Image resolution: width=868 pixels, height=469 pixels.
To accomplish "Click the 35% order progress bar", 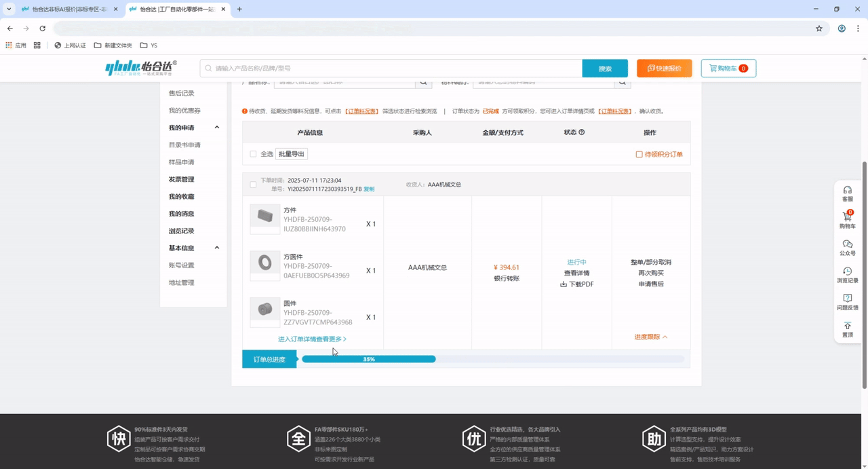I will click(369, 359).
